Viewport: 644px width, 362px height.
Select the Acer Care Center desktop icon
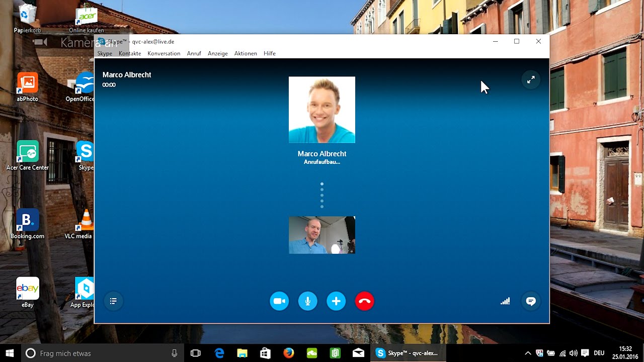pyautogui.click(x=28, y=156)
